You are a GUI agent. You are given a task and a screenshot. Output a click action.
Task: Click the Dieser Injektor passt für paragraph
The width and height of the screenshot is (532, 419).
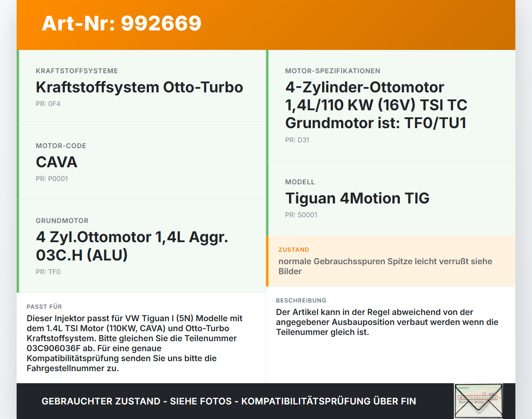coord(135,343)
